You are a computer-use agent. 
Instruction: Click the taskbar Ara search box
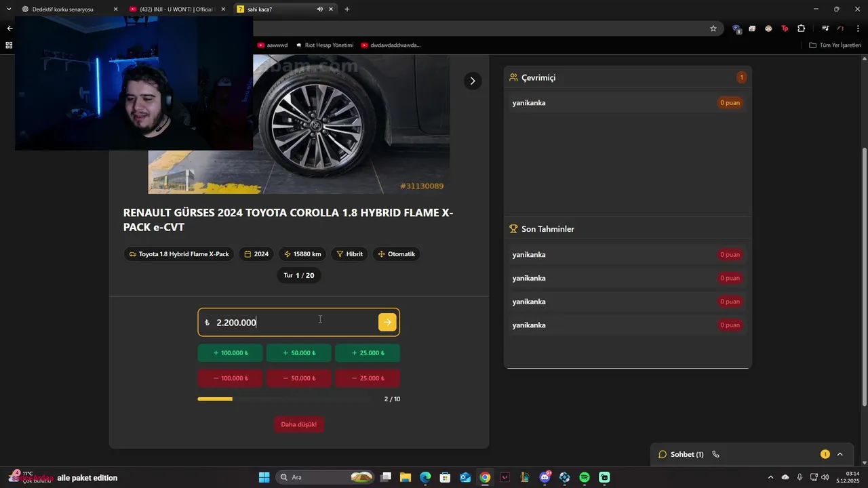[x=325, y=477]
